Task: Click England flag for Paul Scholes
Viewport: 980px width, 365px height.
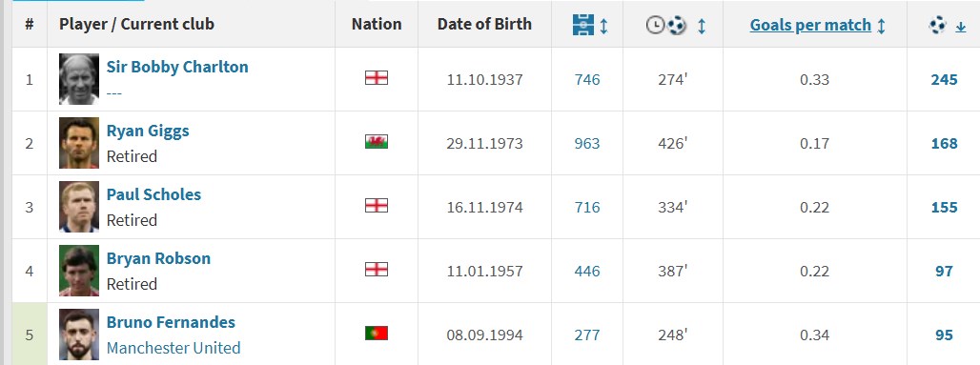Action: coord(377,205)
